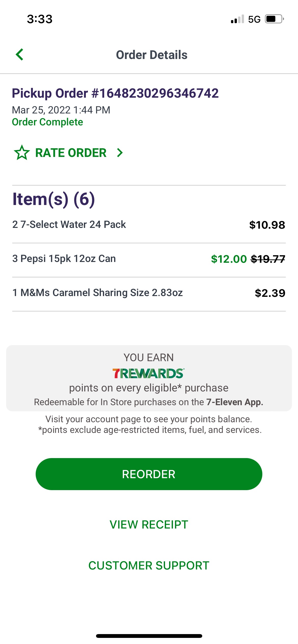
Task: Tap the 7Rewards logo
Action: coord(148,373)
